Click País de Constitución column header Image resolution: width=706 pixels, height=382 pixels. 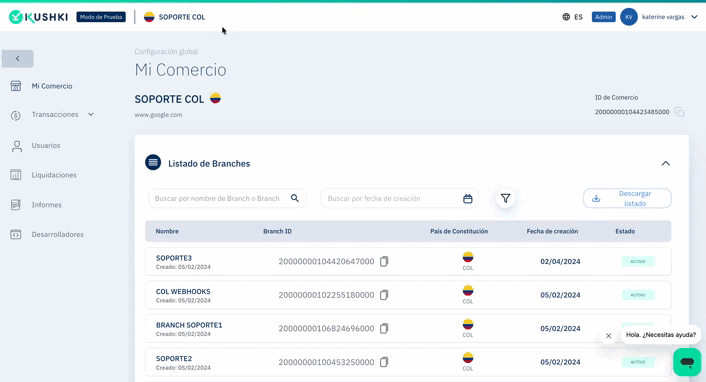(x=459, y=231)
